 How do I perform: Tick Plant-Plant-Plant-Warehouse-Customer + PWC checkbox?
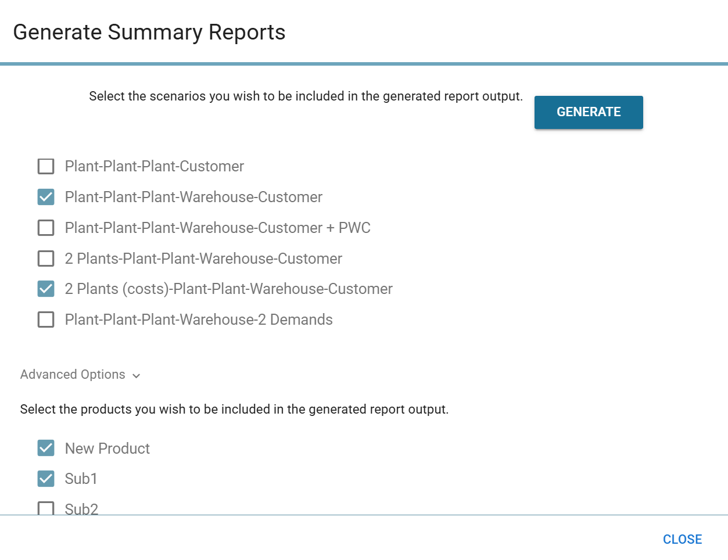pos(46,228)
